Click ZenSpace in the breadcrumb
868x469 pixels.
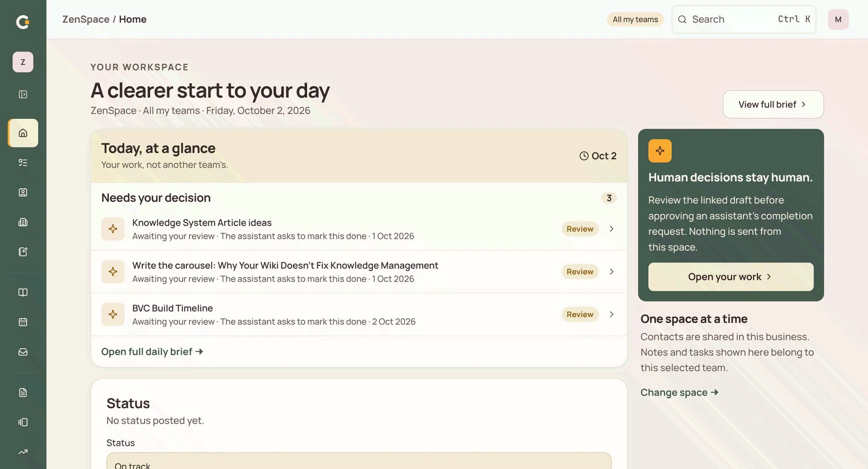[x=86, y=20]
